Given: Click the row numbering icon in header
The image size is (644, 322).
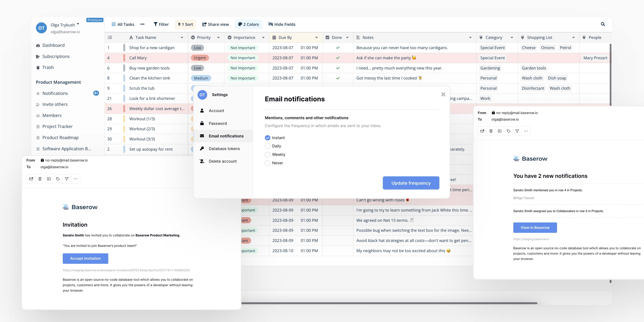Looking at the screenshot, I should [110, 38].
